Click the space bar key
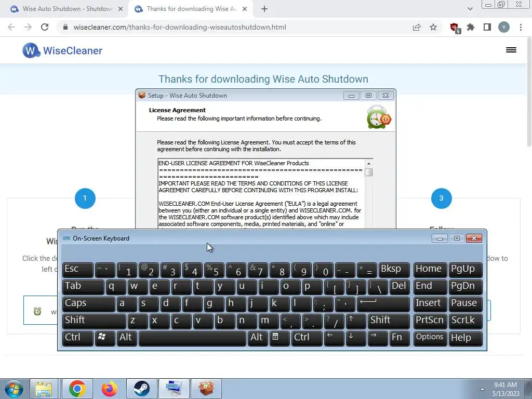This screenshot has height=399, width=532. click(x=192, y=338)
